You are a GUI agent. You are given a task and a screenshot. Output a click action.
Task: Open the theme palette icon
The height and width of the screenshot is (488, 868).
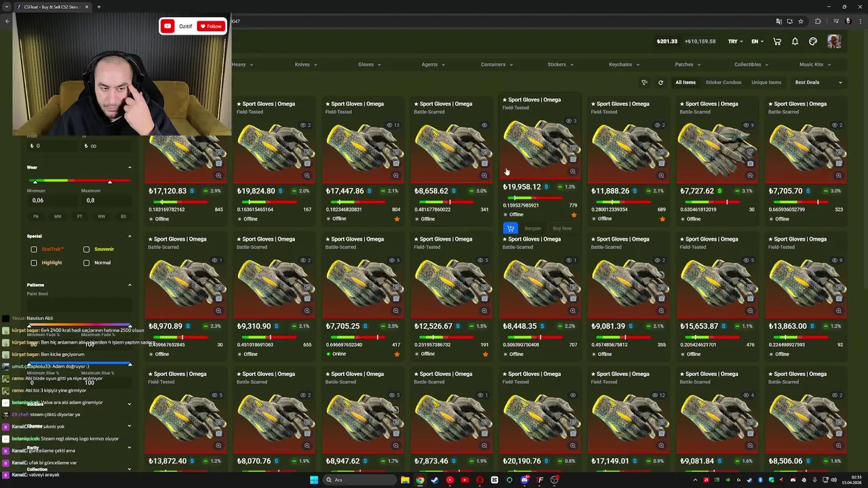pyautogui.click(x=813, y=41)
